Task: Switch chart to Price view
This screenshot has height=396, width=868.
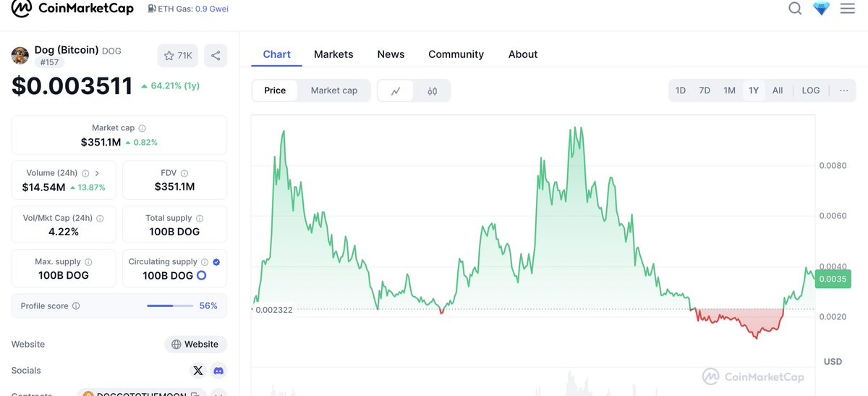Action: pyautogui.click(x=275, y=90)
